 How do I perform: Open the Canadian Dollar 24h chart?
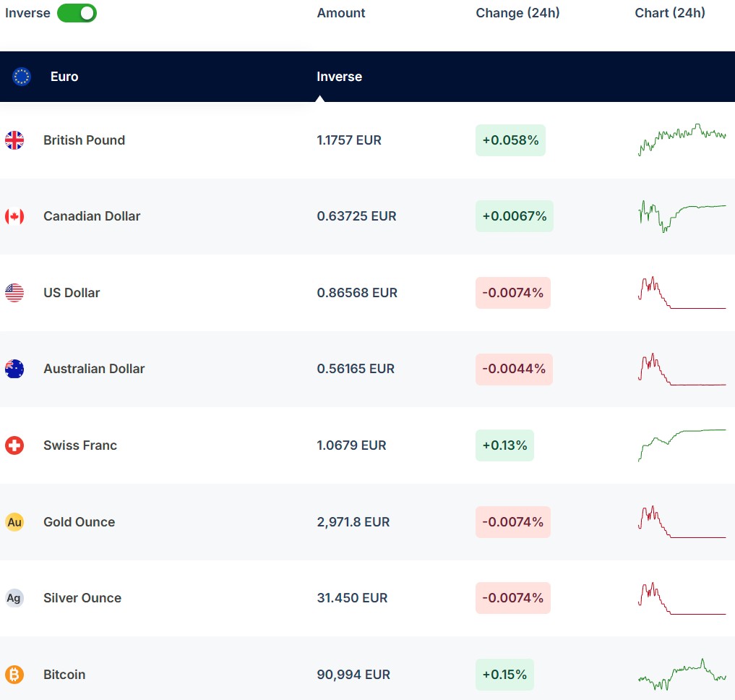[682, 215]
